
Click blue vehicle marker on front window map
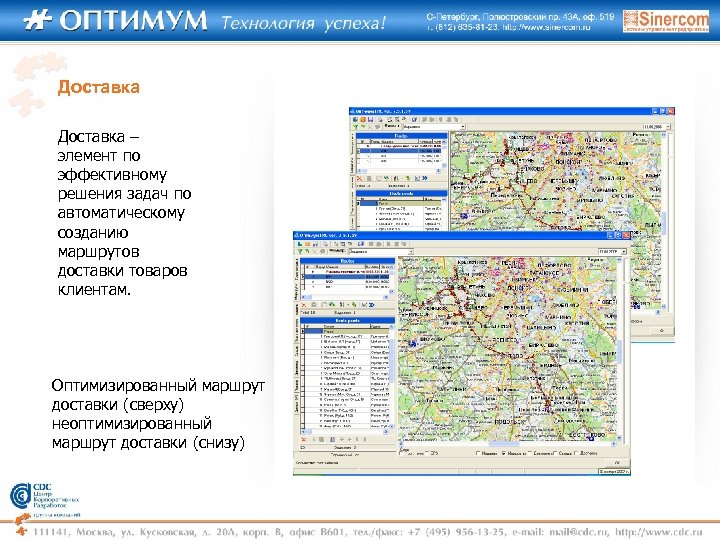pos(412,342)
